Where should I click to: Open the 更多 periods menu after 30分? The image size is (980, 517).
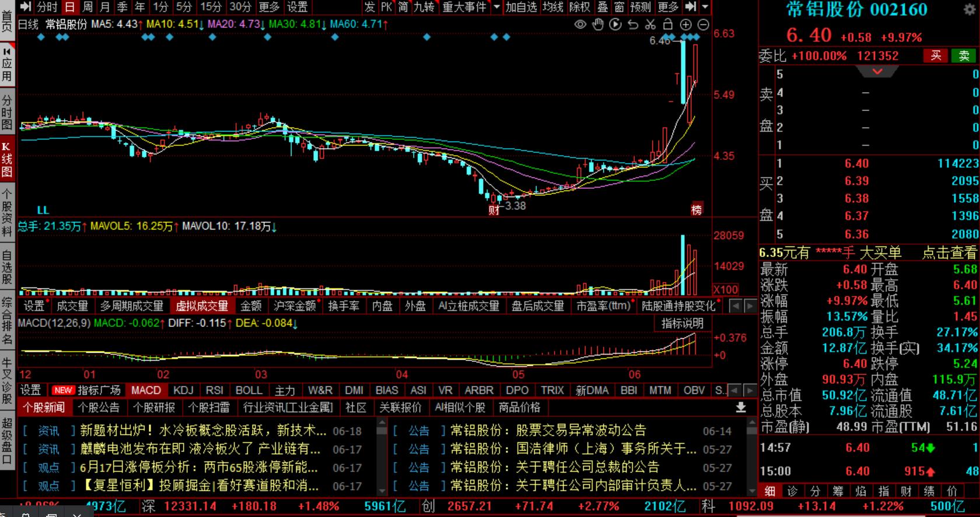coord(269,7)
